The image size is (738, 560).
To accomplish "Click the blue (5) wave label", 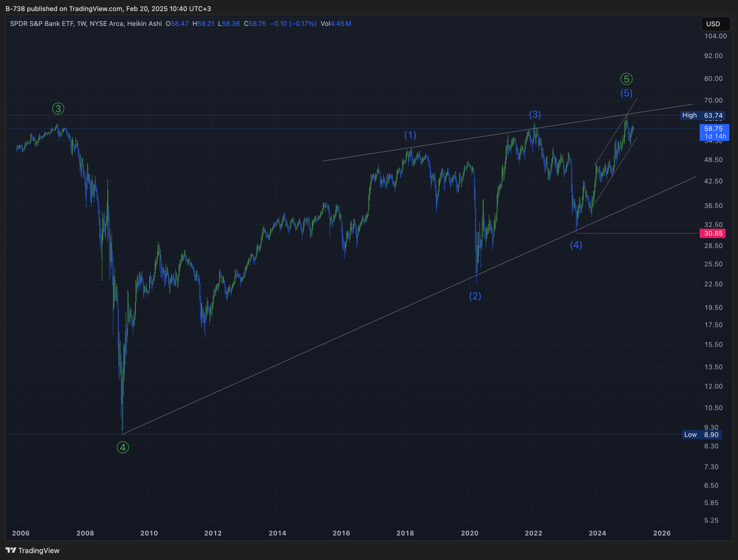I will pyautogui.click(x=626, y=93).
